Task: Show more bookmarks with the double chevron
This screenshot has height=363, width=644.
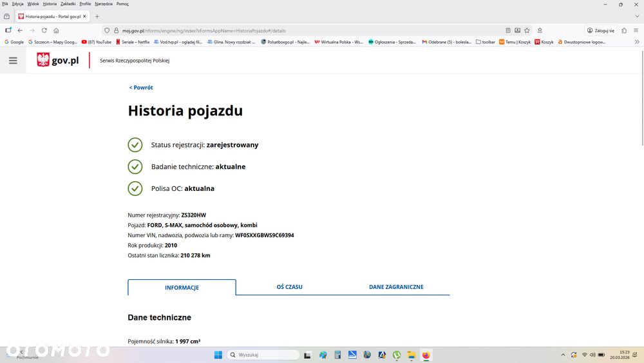Action: pos(637,42)
